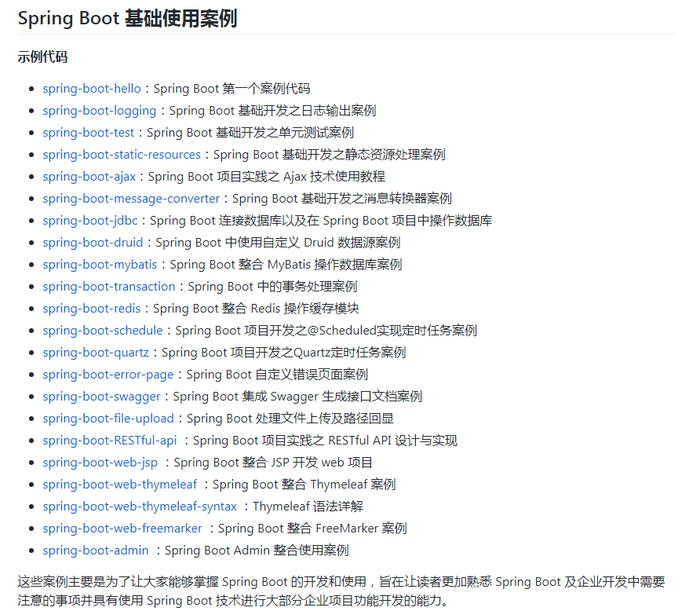
Task: Open the spring-boot-hello link
Action: pyautogui.click(x=92, y=89)
